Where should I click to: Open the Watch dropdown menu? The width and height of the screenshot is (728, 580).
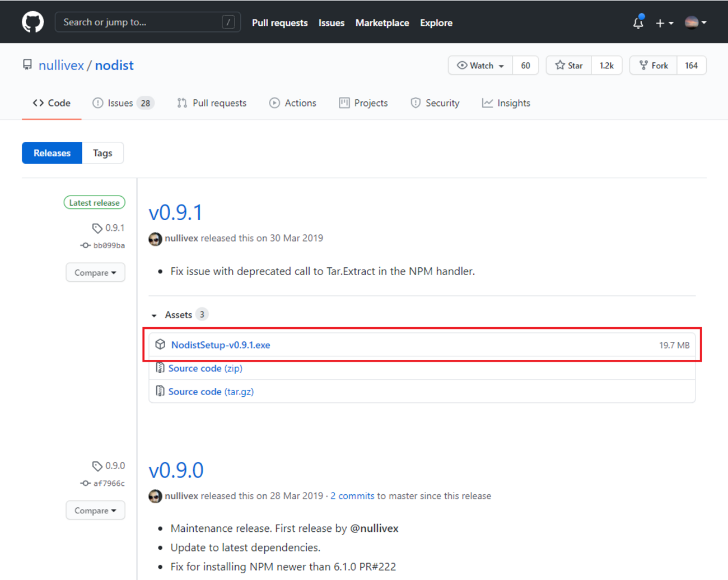480,66
